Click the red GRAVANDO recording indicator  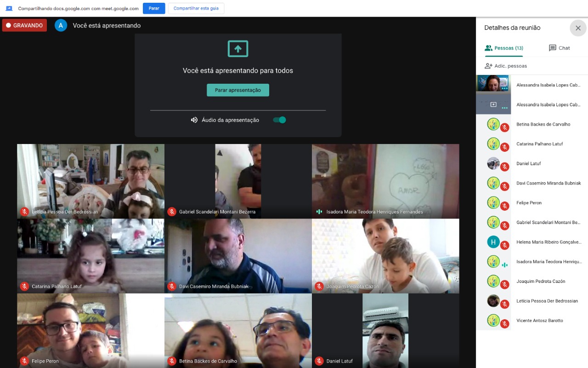(x=24, y=25)
